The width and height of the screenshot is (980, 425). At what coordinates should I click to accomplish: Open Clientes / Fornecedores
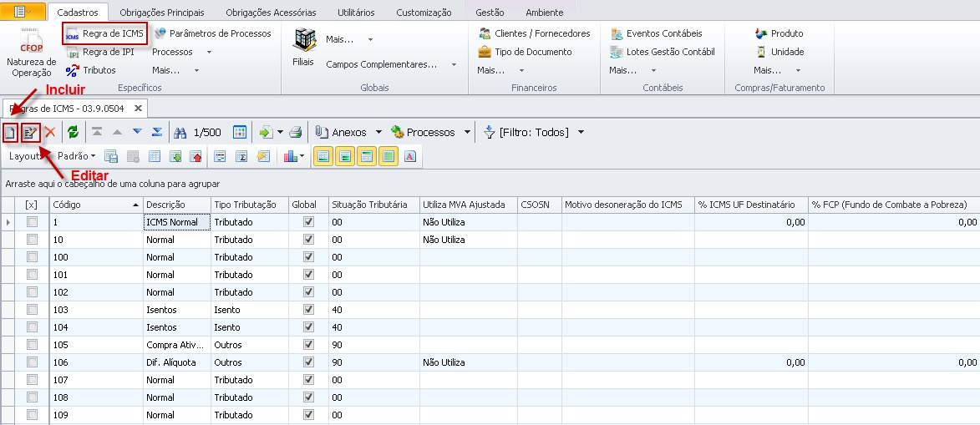535,33
